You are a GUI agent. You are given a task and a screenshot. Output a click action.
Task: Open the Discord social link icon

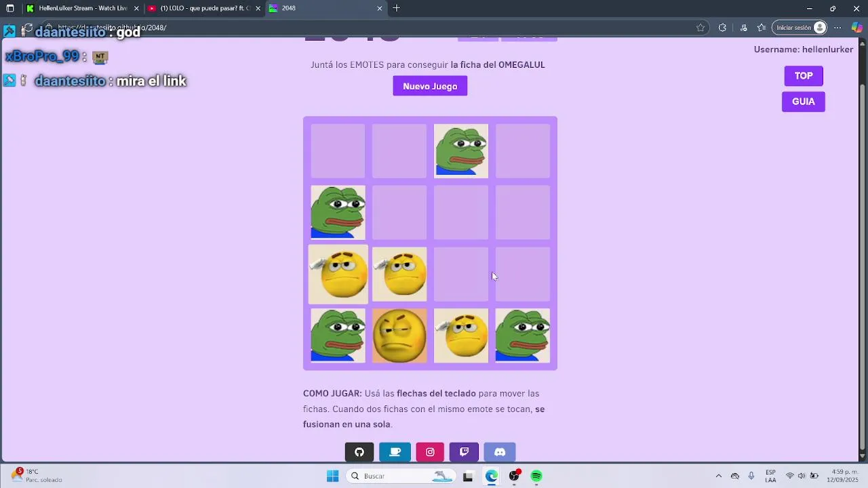pyautogui.click(x=500, y=452)
